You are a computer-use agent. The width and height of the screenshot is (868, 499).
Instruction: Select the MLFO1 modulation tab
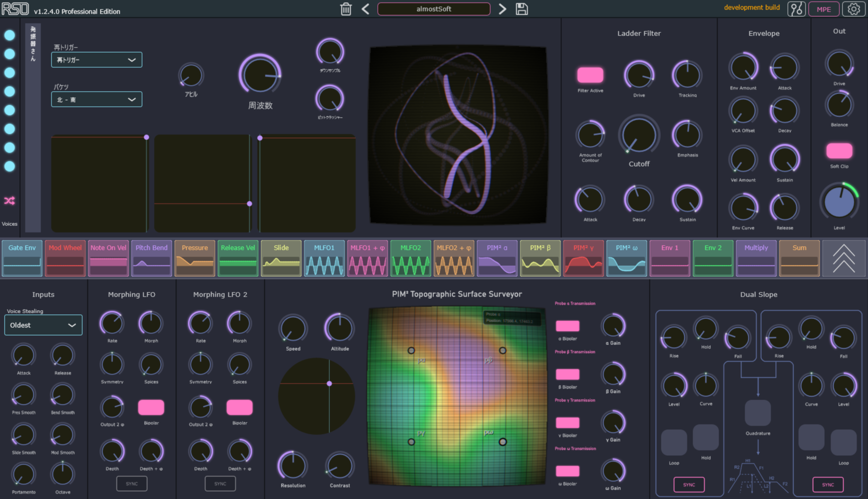[x=324, y=258]
